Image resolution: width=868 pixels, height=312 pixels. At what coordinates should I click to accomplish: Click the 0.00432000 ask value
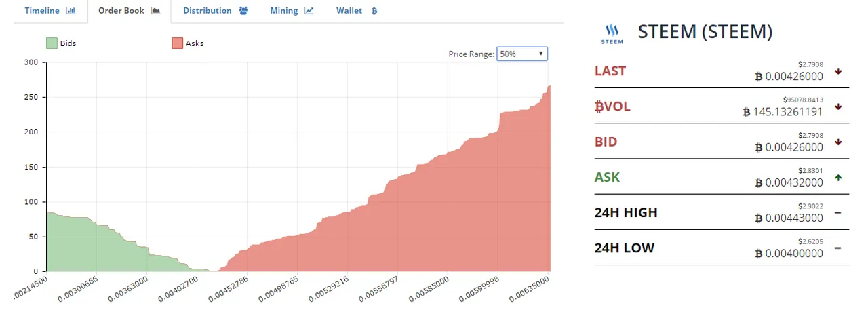[794, 182]
